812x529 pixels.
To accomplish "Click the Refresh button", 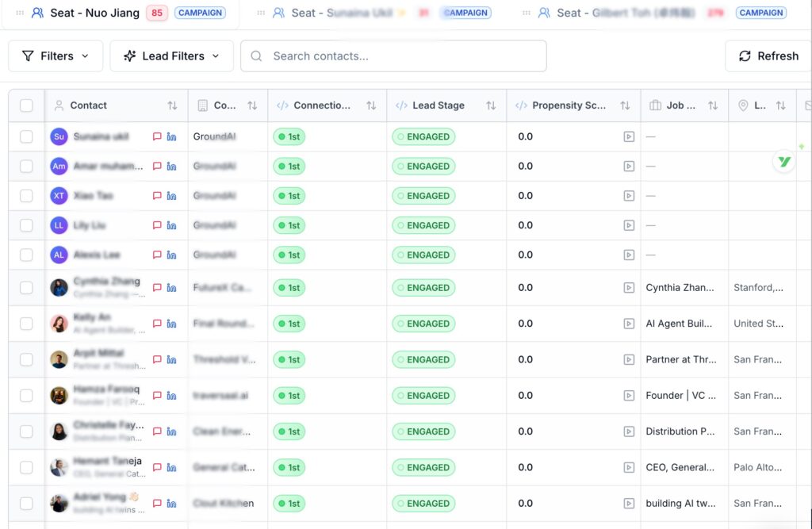I will click(768, 56).
